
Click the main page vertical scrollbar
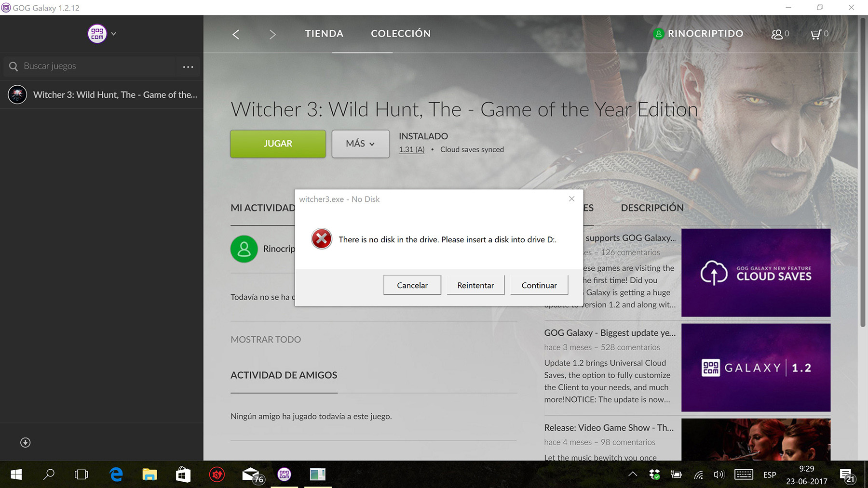(863, 173)
